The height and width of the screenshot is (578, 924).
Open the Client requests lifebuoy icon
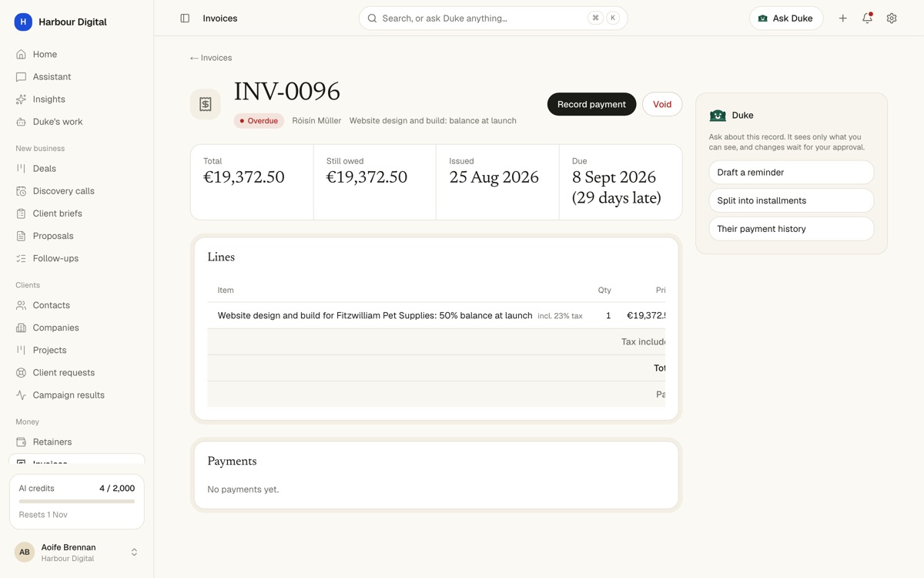pyautogui.click(x=21, y=372)
